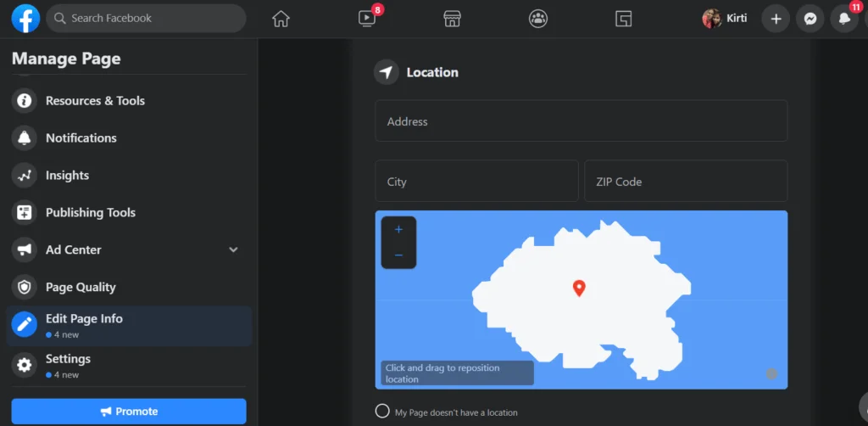Zoom in on the map
868x426 pixels.
click(398, 229)
